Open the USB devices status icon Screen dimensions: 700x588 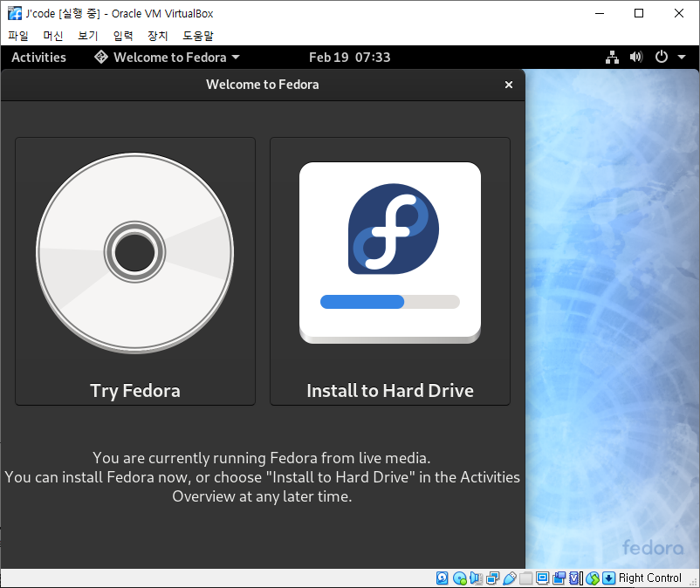pos(509,578)
